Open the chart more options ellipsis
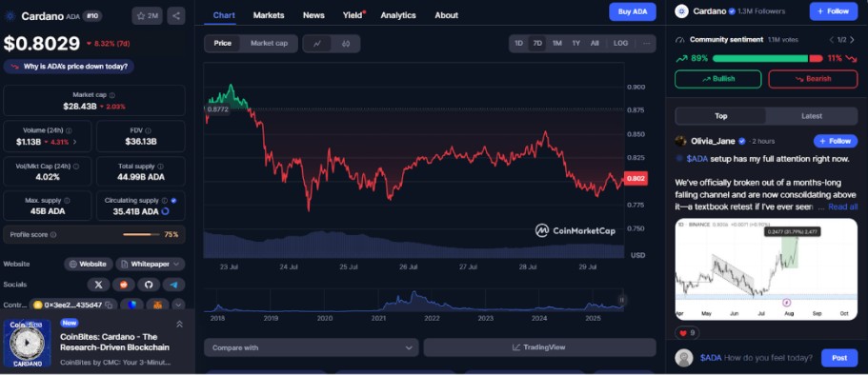This screenshot has width=868, height=375. pos(646,43)
